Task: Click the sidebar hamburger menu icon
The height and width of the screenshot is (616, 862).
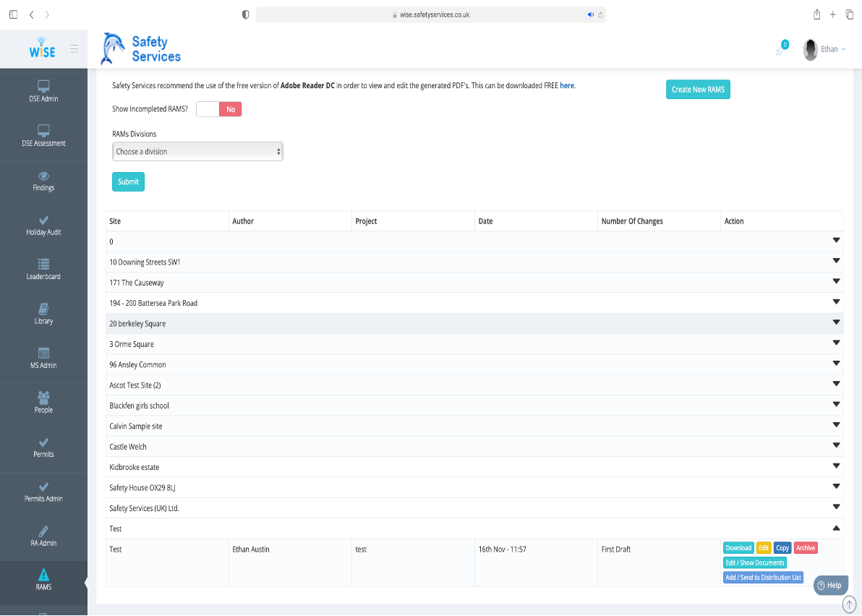Action: point(74,49)
